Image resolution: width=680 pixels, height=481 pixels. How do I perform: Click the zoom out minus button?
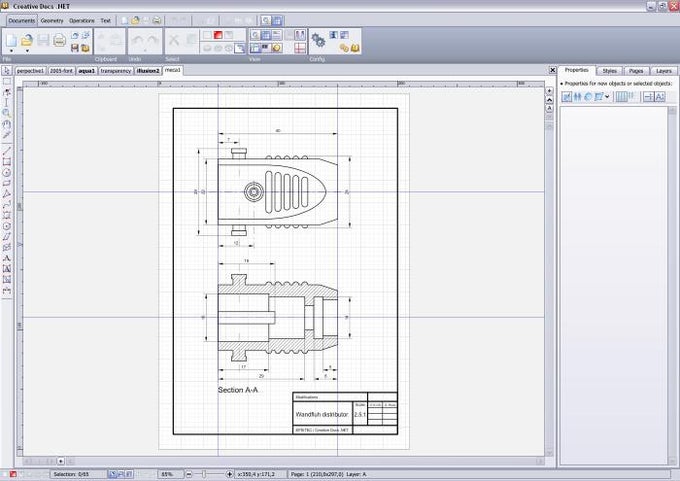point(189,474)
